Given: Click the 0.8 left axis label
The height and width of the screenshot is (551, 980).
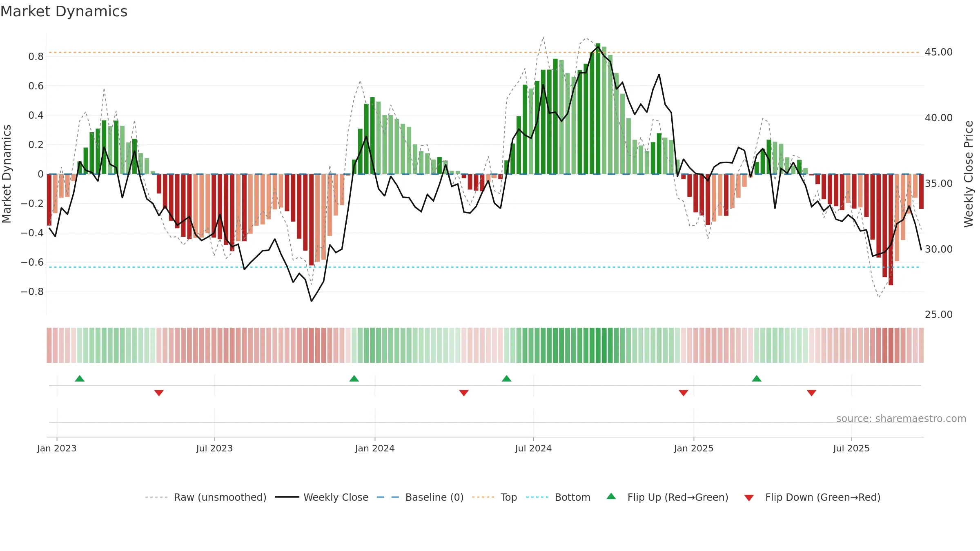Looking at the screenshot, I should tap(36, 57).
